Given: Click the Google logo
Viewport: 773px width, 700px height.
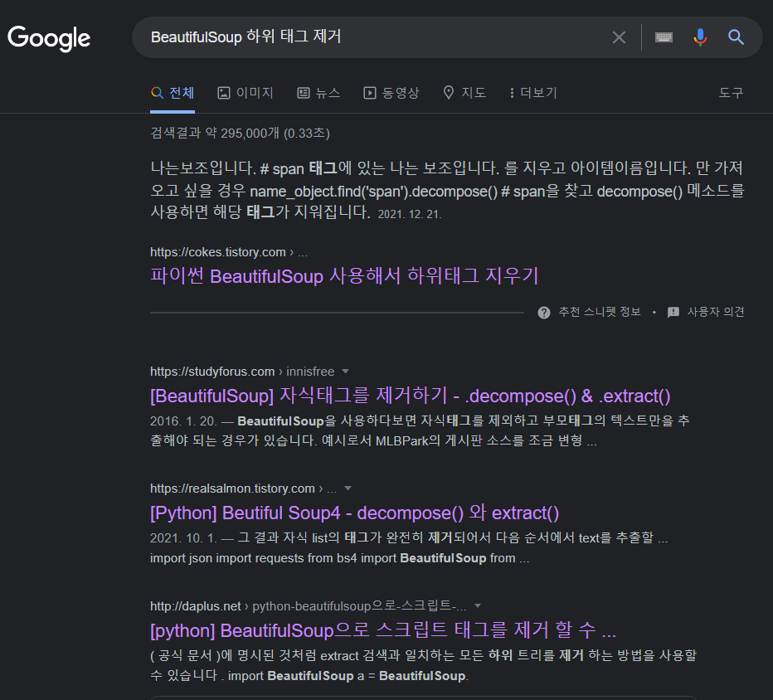Looking at the screenshot, I should (49, 38).
